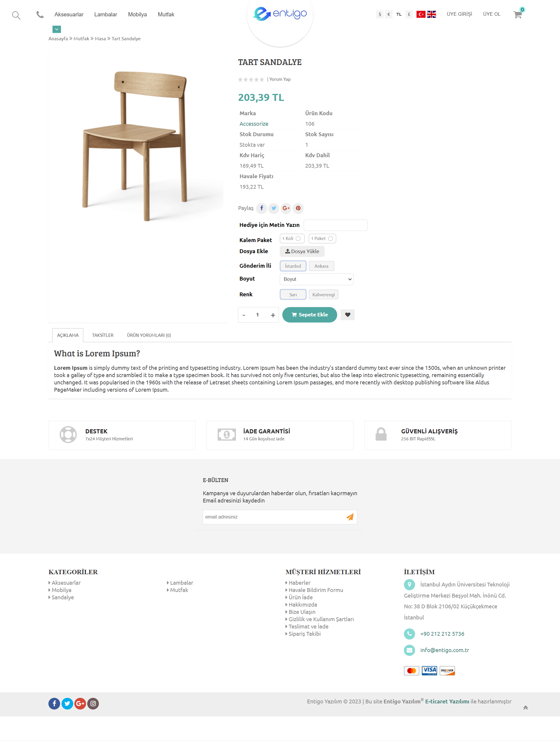Viewport: 560px width, 741px height.
Task: Increase quantity with plus button
Action: pyautogui.click(x=273, y=315)
